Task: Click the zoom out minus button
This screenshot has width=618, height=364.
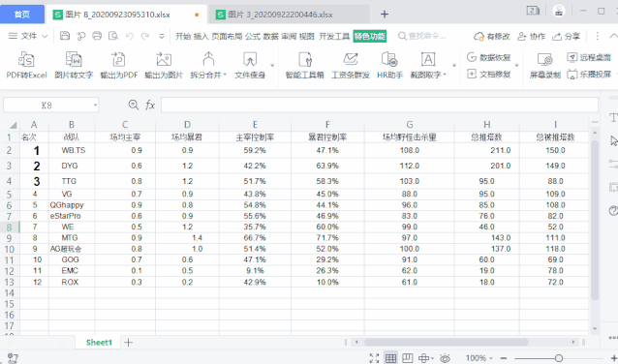Action: (504, 358)
